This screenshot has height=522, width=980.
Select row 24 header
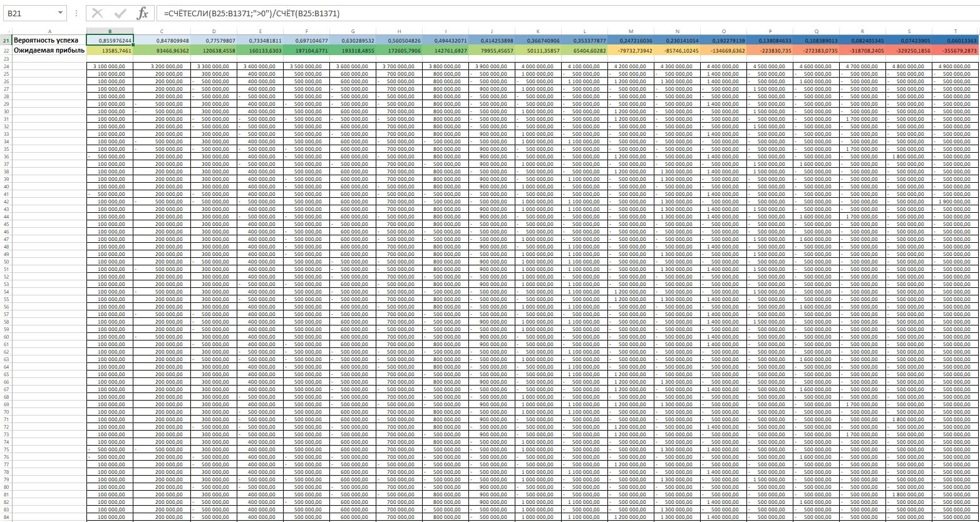click(6, 65)
